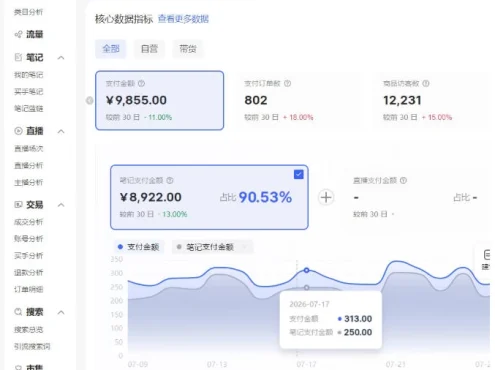
Task: Toggle the 支付金额 chart legend series
Action: (x=139, y=247)
